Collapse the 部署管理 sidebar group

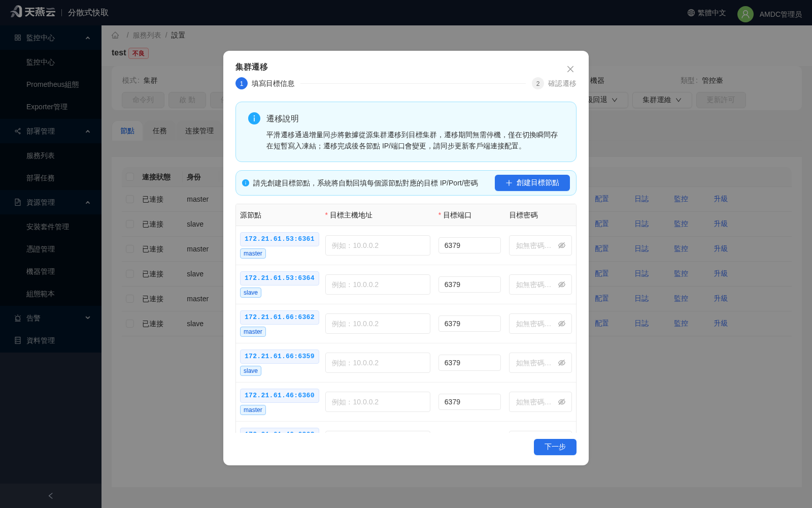pos(88,131)
